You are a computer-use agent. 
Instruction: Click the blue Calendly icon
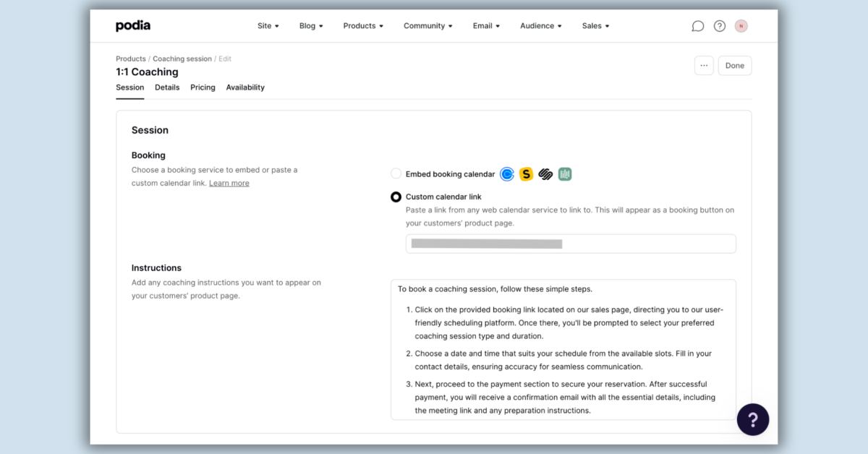click(x=507, y=174)
